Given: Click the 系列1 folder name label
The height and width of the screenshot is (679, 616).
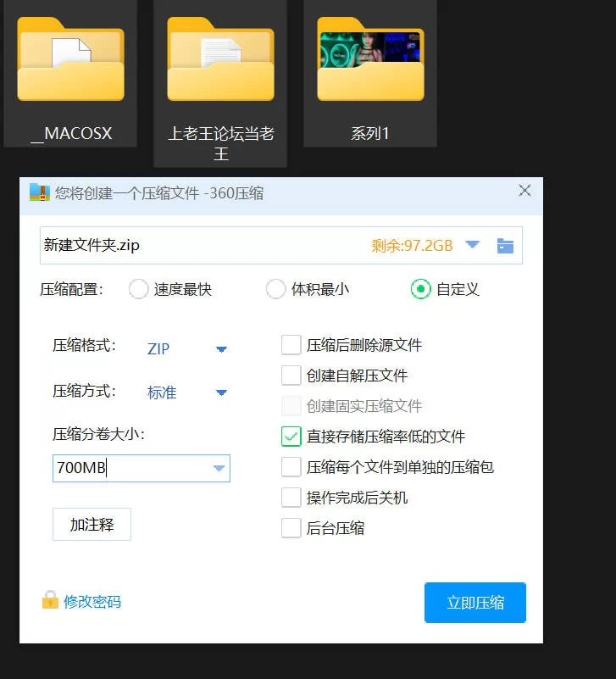Looking at the screenshot, I should tap(370, 133).
